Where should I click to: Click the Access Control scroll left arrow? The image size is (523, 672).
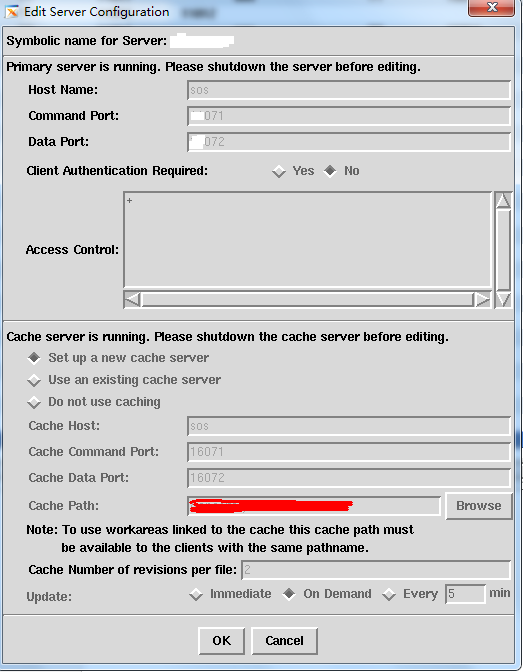pyautogui.click(x=132, y=299)
